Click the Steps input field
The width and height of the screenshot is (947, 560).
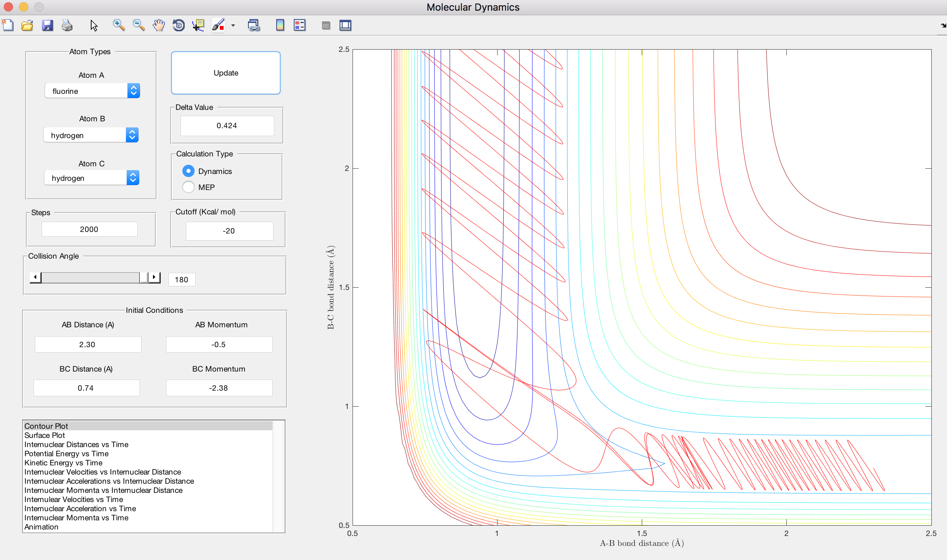pos(89,229)
